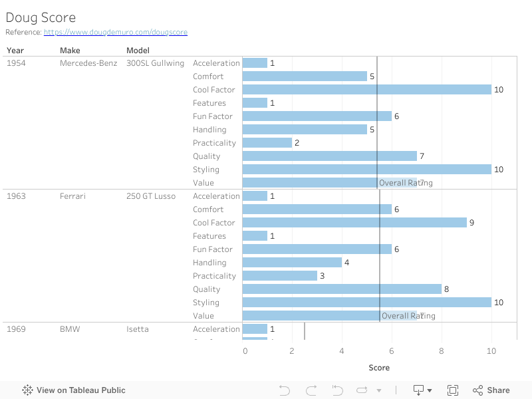Click the 300SL Gullwing Cool Factor bar
This screenshot has height=399, width=532.
pos(367,90)
